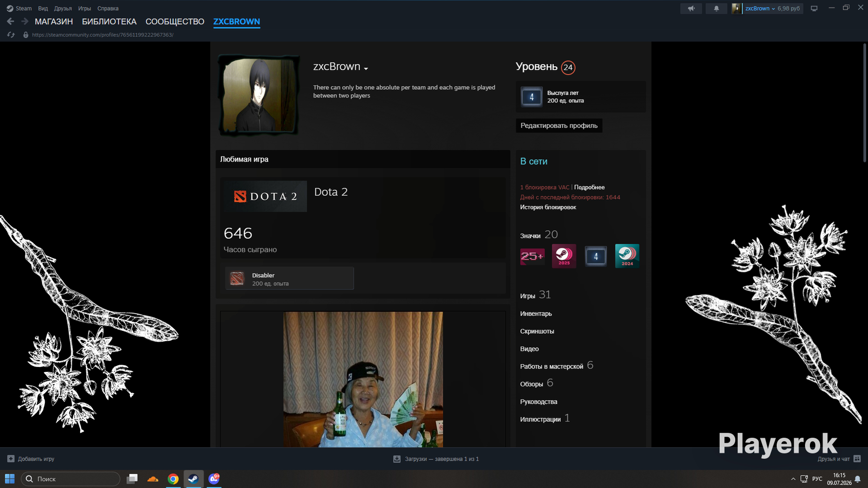Open the Справка menu
This screenshot has height=488, width=868.
coord(108,8)
